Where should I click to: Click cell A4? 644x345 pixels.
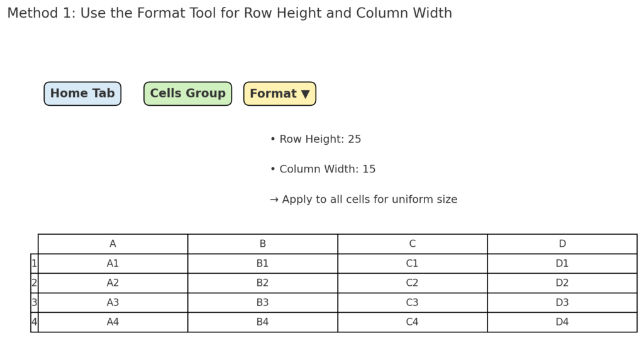pyautogui.click(x=113, y=322)
